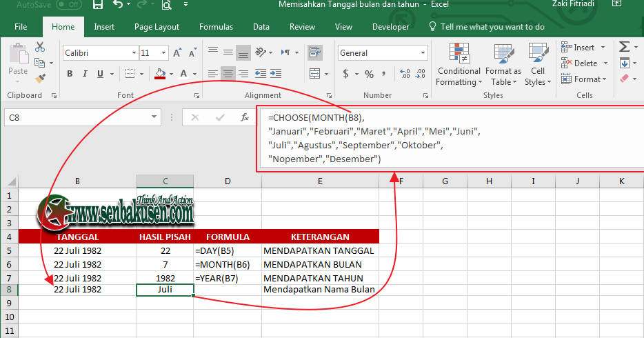The image size is (644, 338).
Task: Open Font dialog launcher
Action: pos(197,95)
